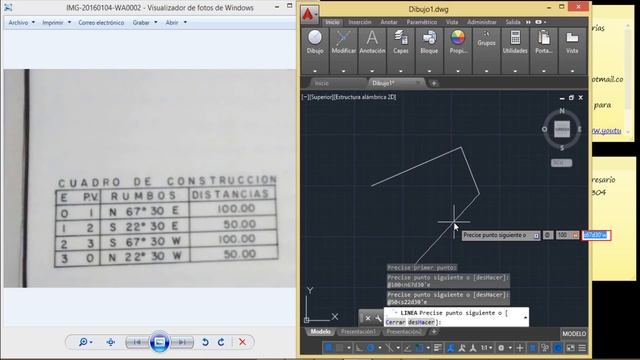Open Abrir dropdown in photo viewer
The width and height of the screenshot is (640, 360).
176,22
